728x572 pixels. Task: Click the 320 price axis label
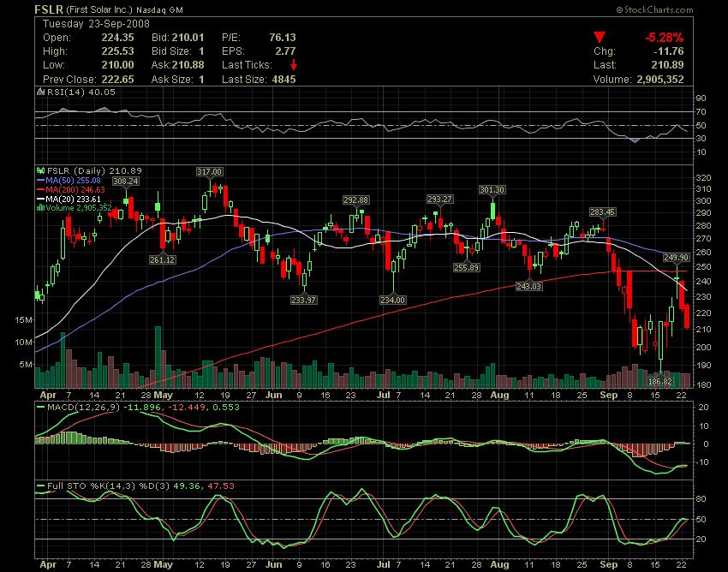pyautogui.click(x=704, y=178)
